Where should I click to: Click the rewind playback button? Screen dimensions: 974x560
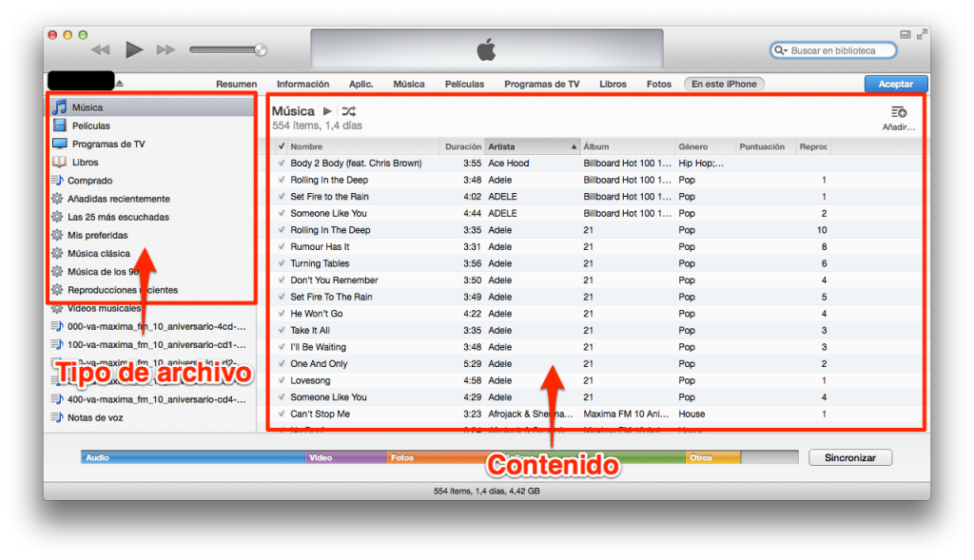point(101,49)
